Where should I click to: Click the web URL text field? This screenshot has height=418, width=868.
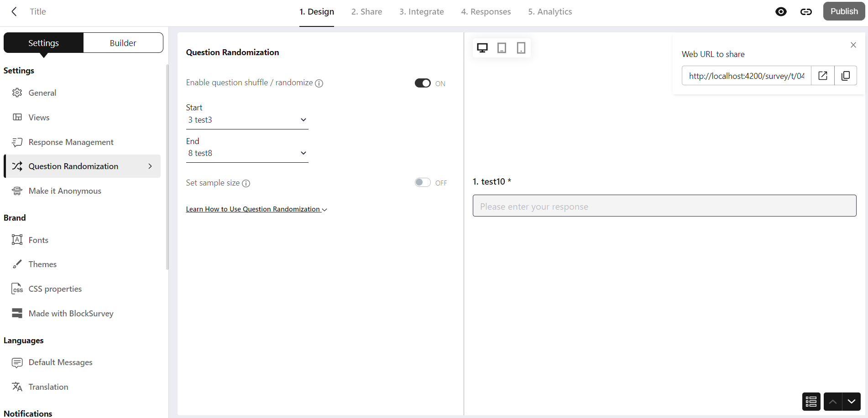747,76
